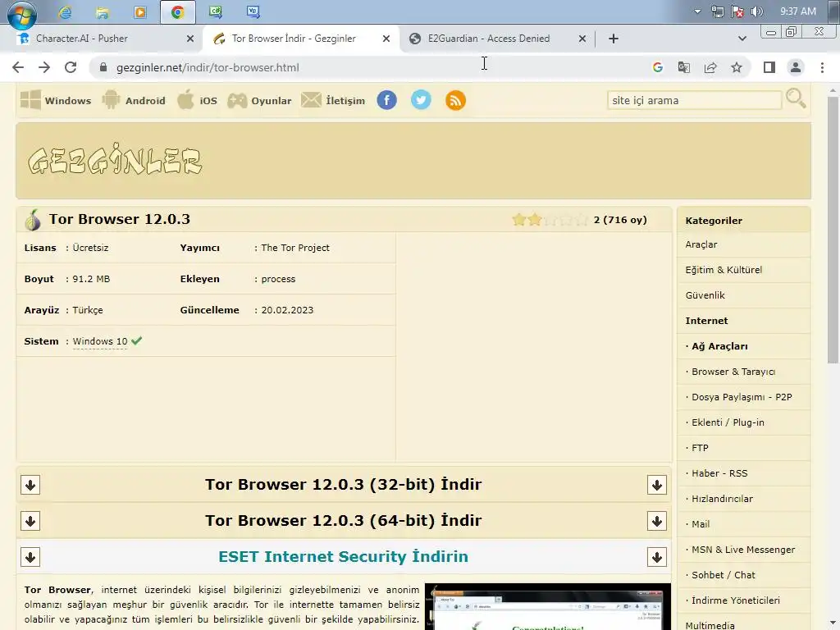Close the Character.AI tab
Screen dimensions: 840x630
coord(190,39)
